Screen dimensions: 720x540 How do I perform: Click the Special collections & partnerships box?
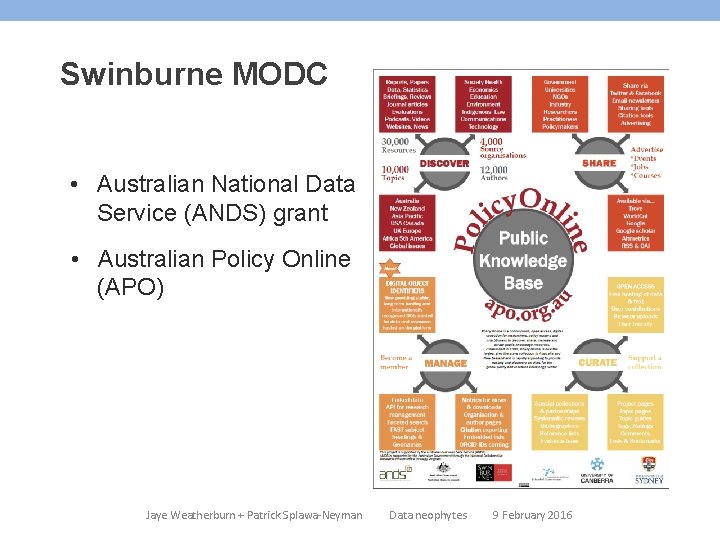(x=560, y=422)
